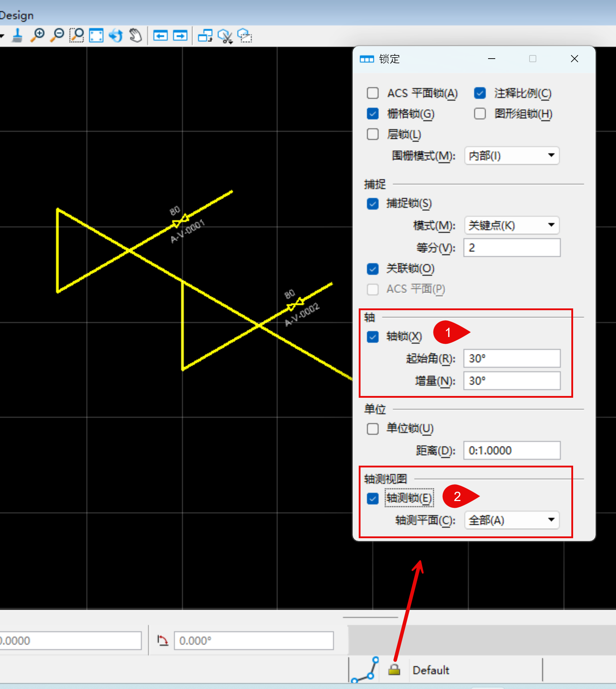Image resolution: width=616 pixels, height=689 pixels.
Task: Disable the 捕捉锁(S) checkbox
Action: (x=373, y=204)
